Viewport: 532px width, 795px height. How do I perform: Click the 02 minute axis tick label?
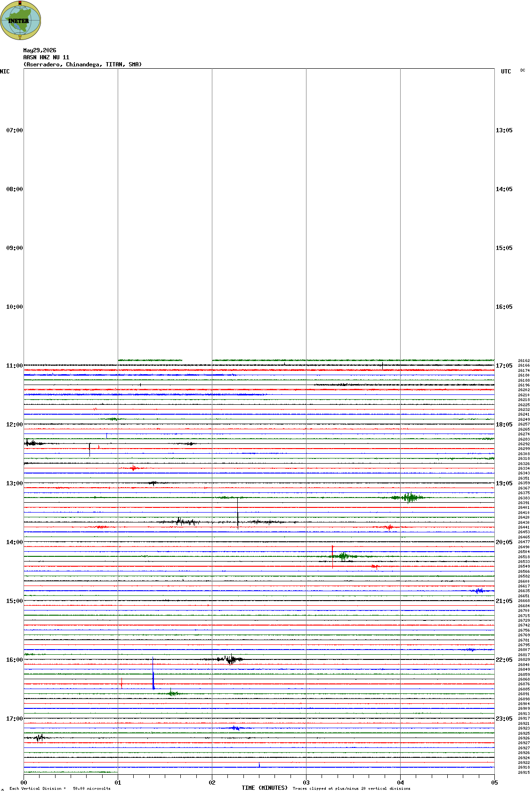(x=212, y=783)
